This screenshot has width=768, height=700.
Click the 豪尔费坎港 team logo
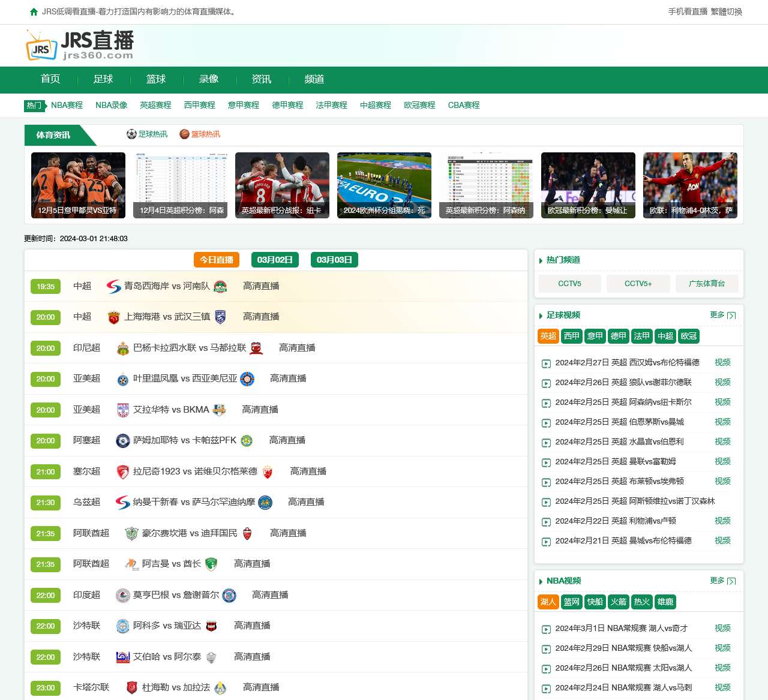132,533
